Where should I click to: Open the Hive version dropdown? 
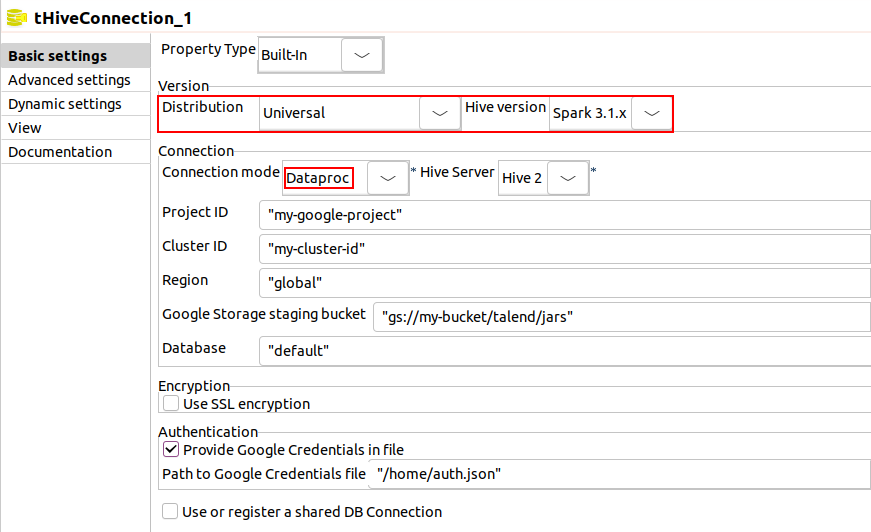click(x=651, y=113)
